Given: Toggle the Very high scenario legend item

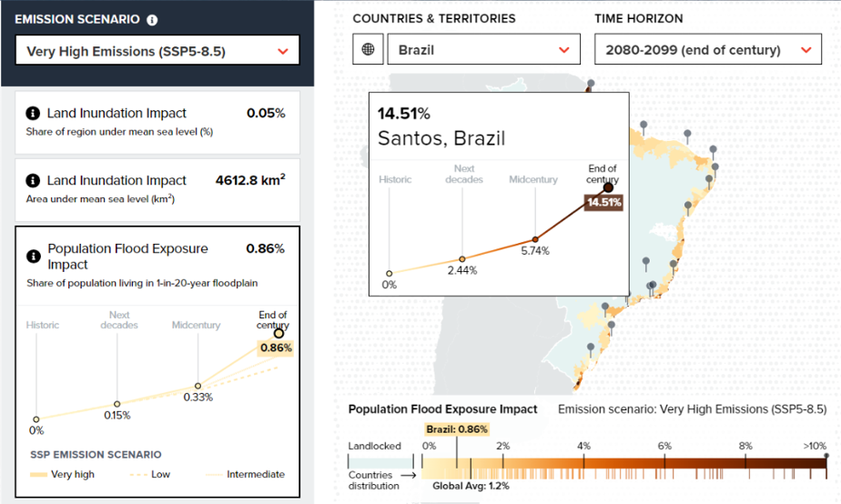Looking at the screenshot, I should pyautogui.click(x=62, y=475).
